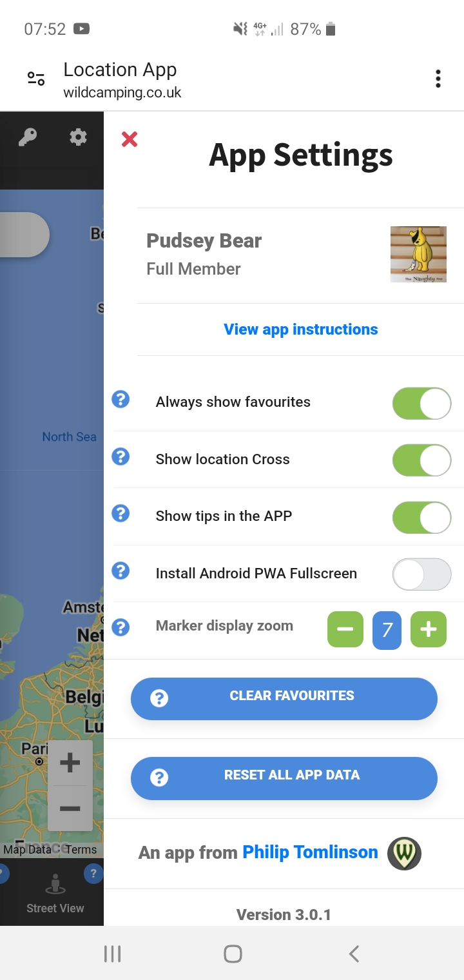Open browser three-dot menu
Viewport: 464px width, 980px height.
438,79
